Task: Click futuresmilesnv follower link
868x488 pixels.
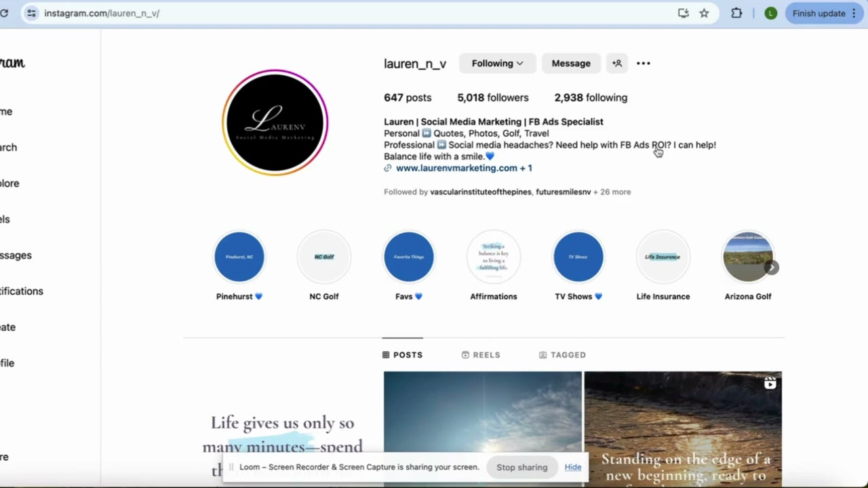Action: point(564,192)
